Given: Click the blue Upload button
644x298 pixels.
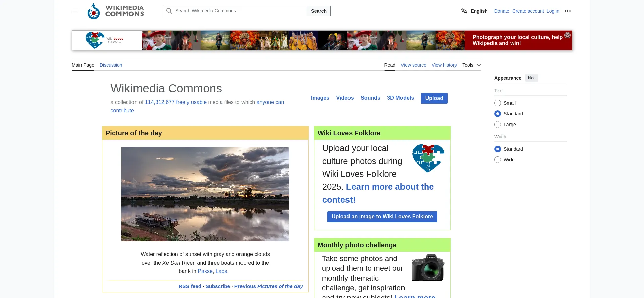Looking at the screenshot, I should tap(434, 98).
